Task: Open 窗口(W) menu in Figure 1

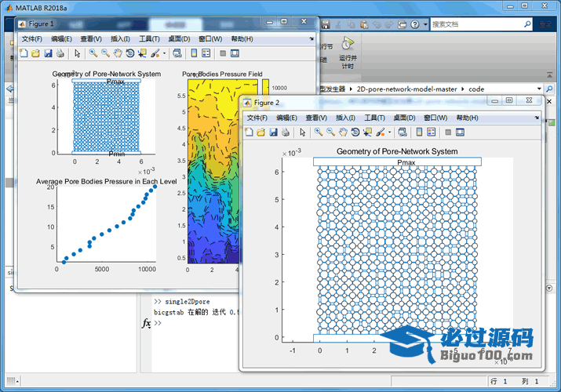Action: click(210, 39)
